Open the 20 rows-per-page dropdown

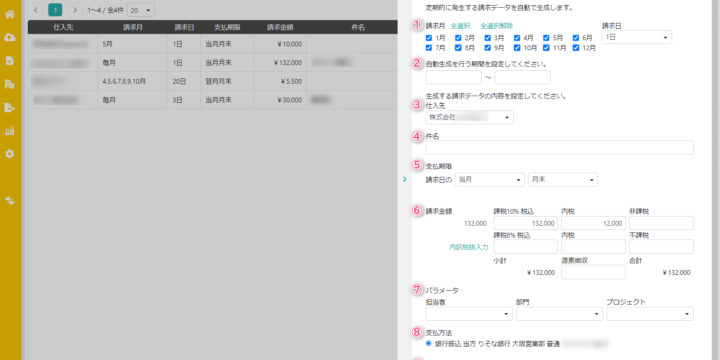click(141, 9)
